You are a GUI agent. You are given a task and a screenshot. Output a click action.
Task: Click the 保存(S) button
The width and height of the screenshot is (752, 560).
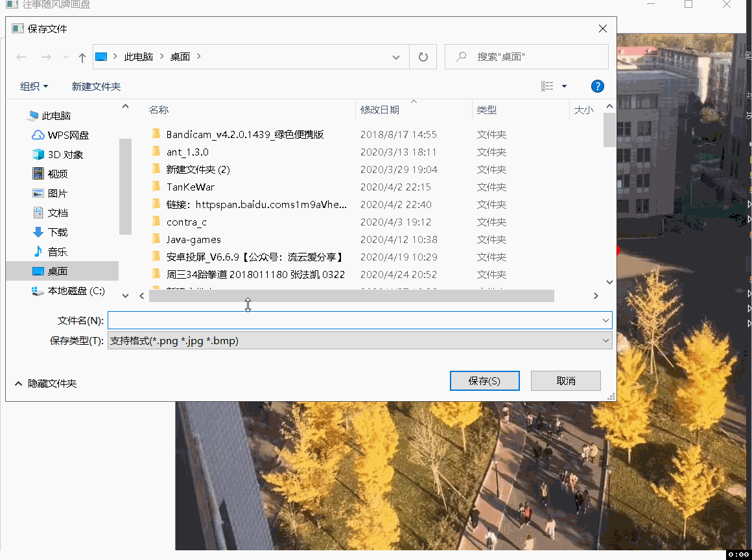tap(484, 380)
